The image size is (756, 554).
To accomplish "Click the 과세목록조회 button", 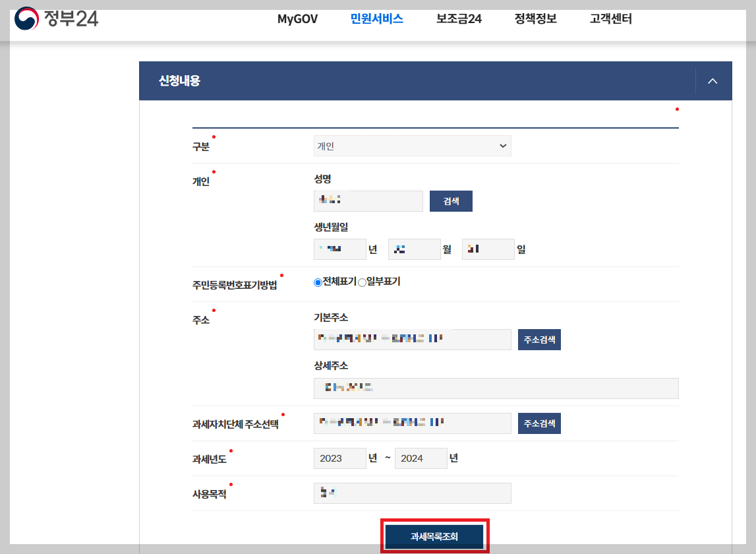I will point(434,537).
